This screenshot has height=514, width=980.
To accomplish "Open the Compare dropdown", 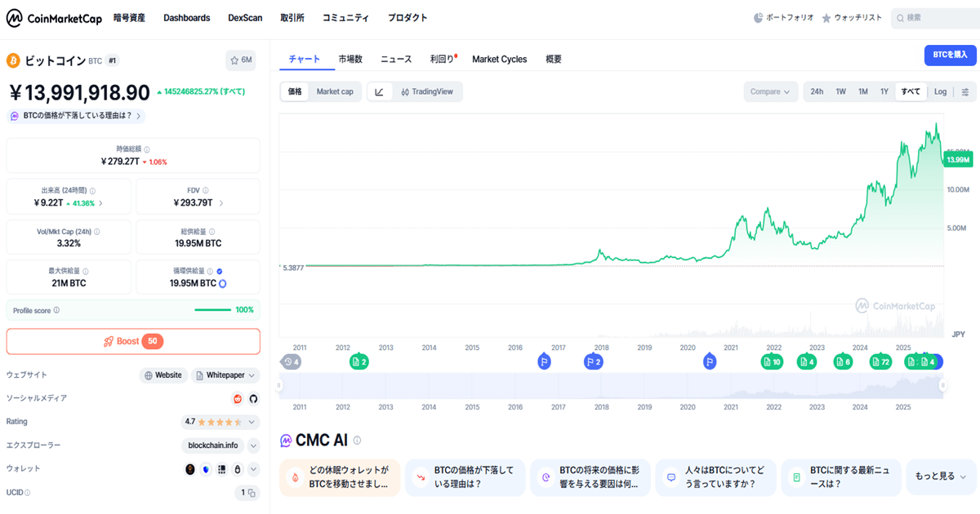I will point(770,92).
